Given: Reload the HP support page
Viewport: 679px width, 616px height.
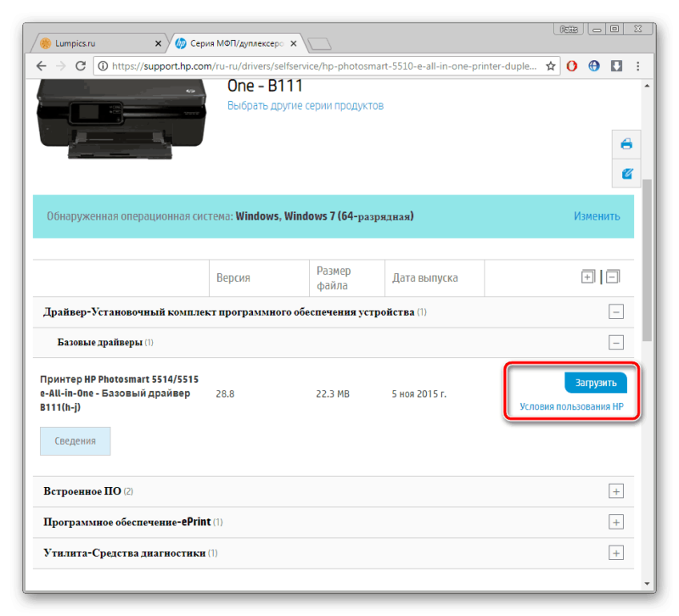Looking at the screenshot, I should pyautogui.click(x=81, y=66).
